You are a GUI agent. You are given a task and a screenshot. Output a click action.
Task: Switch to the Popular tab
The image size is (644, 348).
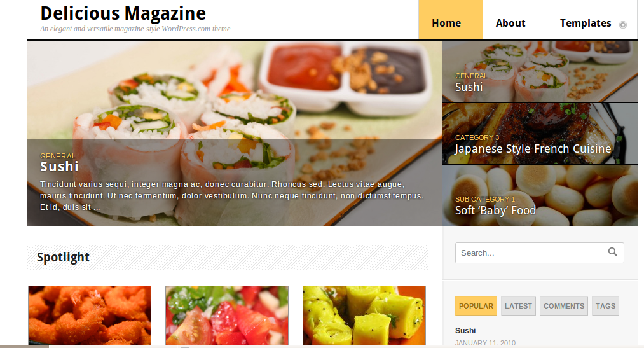476,306
